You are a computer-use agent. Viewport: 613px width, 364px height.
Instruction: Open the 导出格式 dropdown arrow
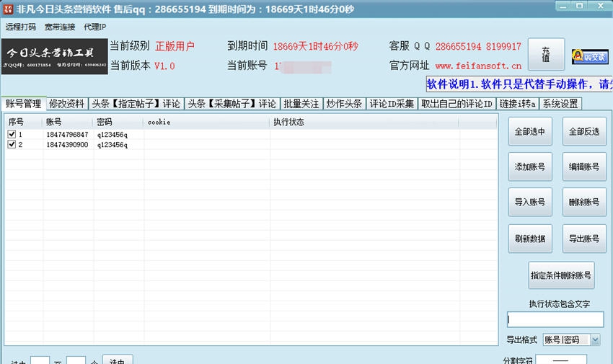pyautogui.click(x=595, y=339)
